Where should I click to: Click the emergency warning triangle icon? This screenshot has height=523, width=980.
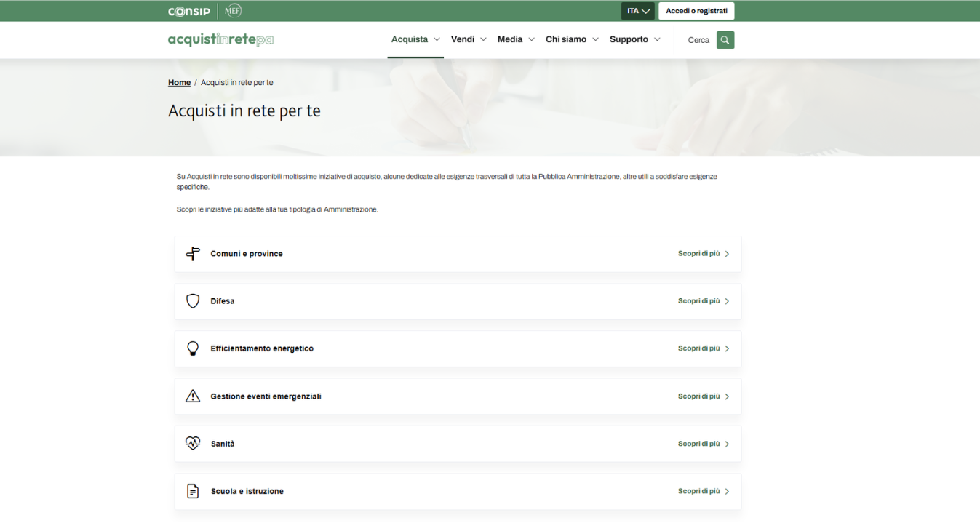click(x=193, y=396)
